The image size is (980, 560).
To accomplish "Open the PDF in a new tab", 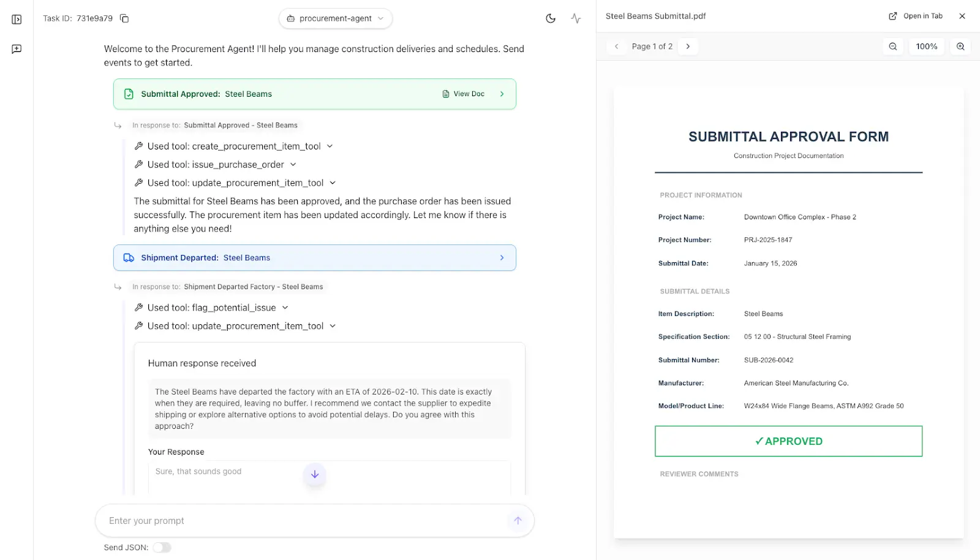I will (x=916, y=16).
